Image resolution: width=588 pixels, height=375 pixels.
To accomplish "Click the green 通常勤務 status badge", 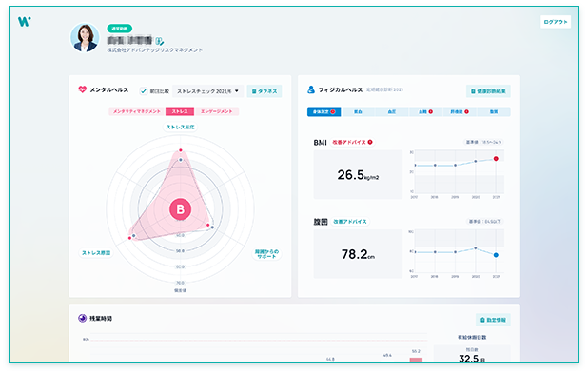I will point(120,29).
